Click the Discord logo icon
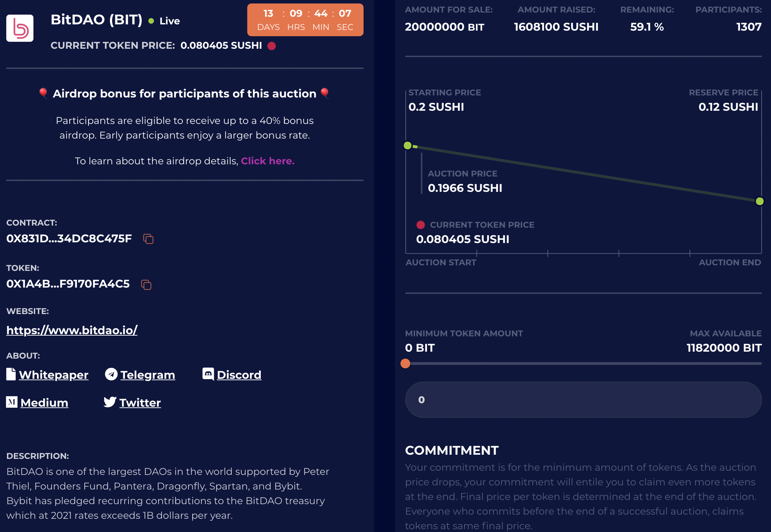Image resolution: width=771 pixels, height=532 pixels. coord(208,374)
